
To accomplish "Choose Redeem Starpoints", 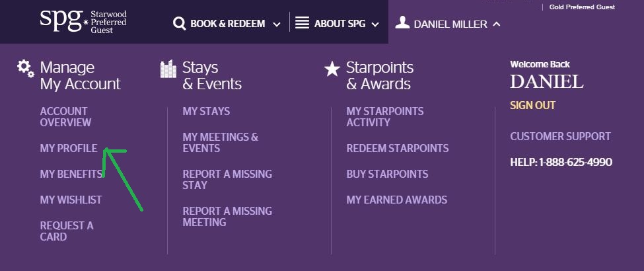I will [x=397, y=149].
